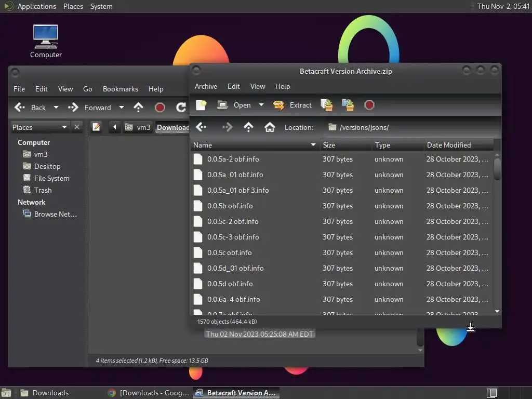Open the Places menu in top panel
Image resolution: width=532 pixels, height=399 pixels.
pyautogui.click(x=73, y=6)
